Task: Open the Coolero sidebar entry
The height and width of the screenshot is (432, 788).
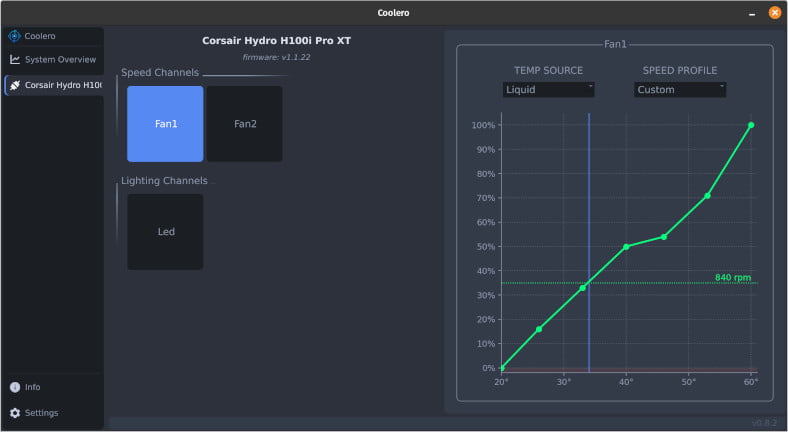Action: (54, 36)
